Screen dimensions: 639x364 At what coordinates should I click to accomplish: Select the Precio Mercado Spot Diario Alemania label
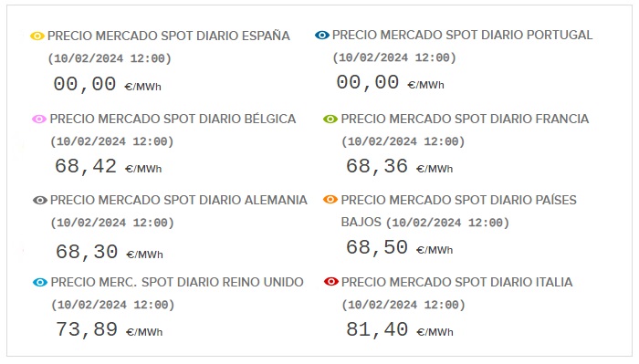pyautogui.click(x=179, y=201)
